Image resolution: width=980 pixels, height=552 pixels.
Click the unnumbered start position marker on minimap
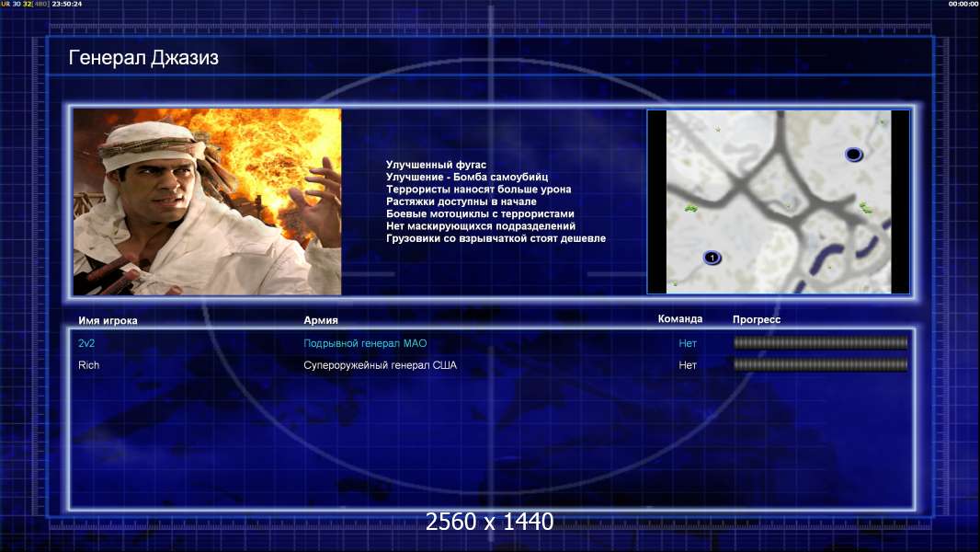coord(854,155)
